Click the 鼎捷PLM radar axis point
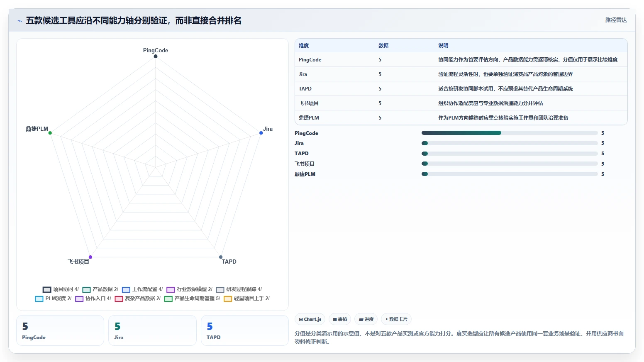 click(x=50, y=133)
